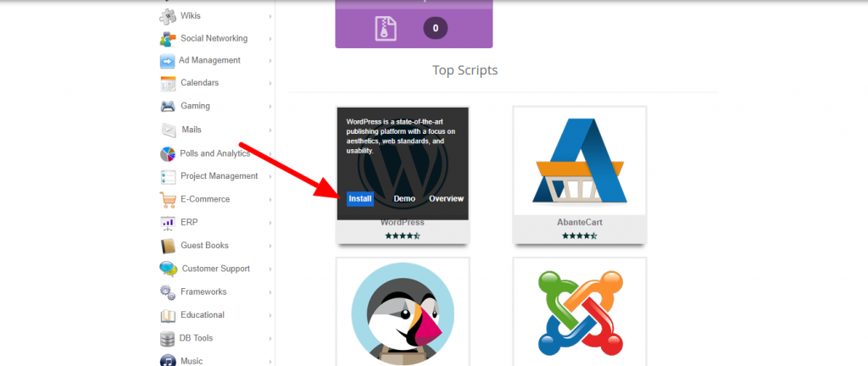Expand the Guest Books arrow

point(270,246)
